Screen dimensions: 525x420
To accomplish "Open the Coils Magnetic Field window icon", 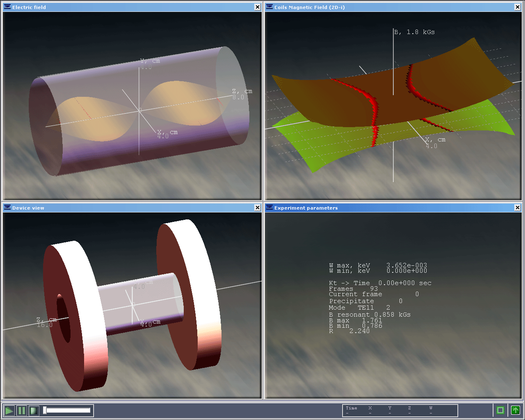I will pos(269,7).
